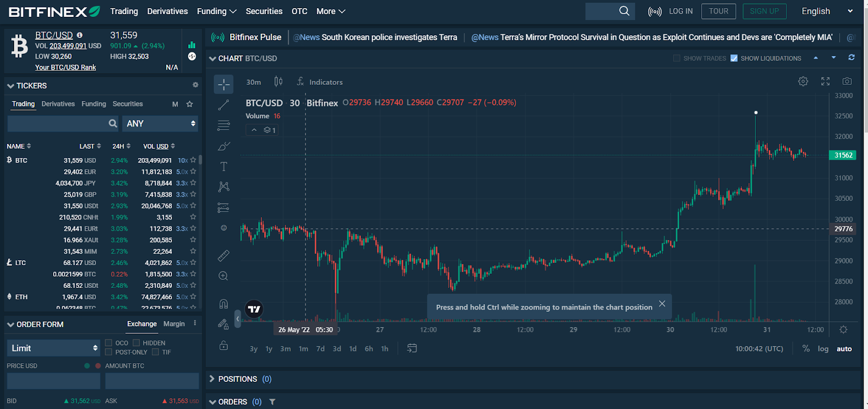Set chart range to 7d

coord(321,349)
